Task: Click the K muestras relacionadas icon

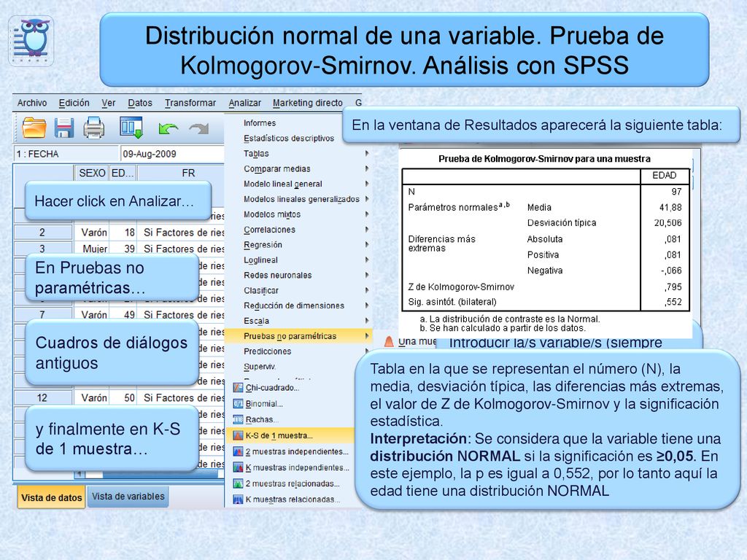Action: click(239, 499)
